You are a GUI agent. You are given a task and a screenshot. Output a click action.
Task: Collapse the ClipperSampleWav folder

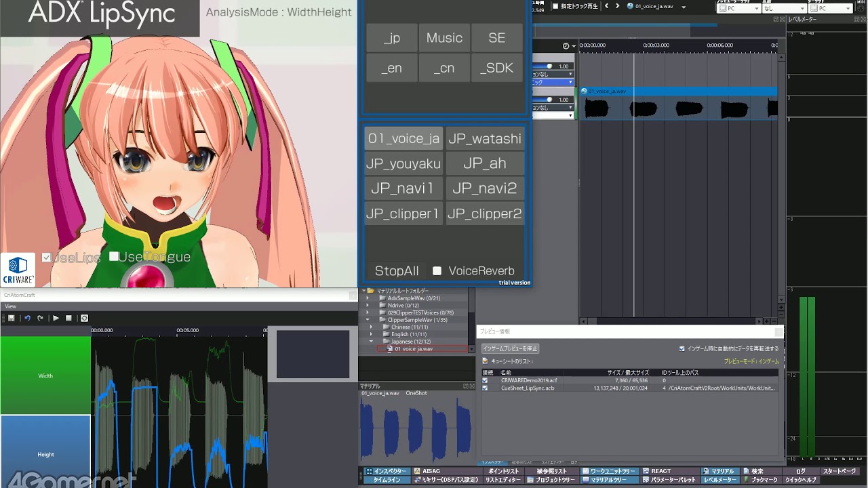coord(368,319)
